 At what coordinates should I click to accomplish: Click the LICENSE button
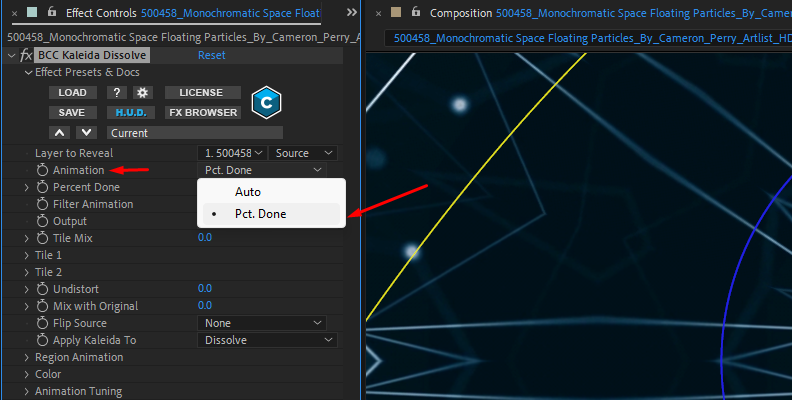[x=201, y=92]
